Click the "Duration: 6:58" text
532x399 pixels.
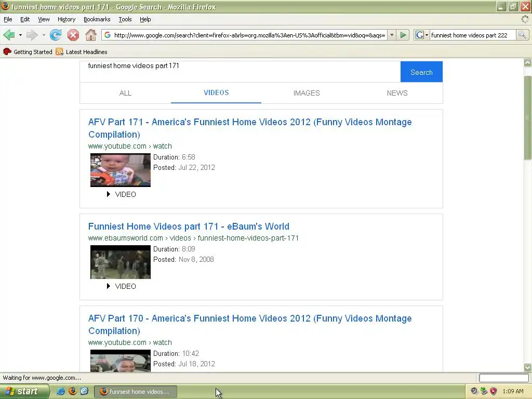point(174,157)
